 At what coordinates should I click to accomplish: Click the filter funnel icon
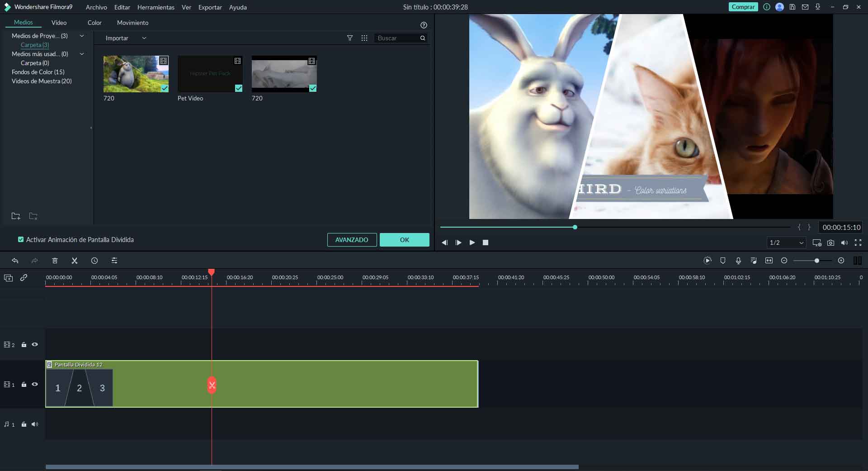tap(350, 38)
